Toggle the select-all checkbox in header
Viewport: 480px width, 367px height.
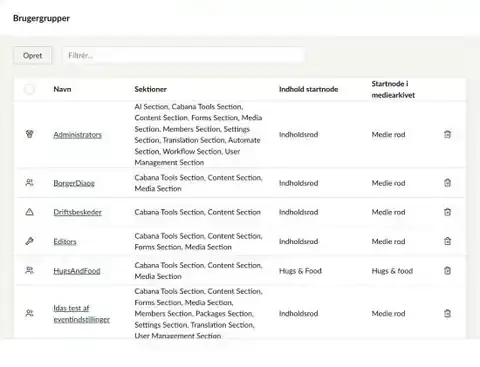(x=29, y=89)
